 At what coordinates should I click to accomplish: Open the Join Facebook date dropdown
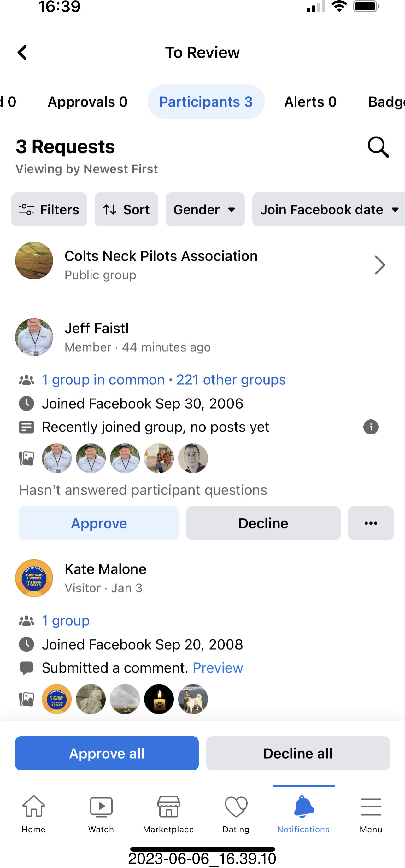tap(329, 210)
